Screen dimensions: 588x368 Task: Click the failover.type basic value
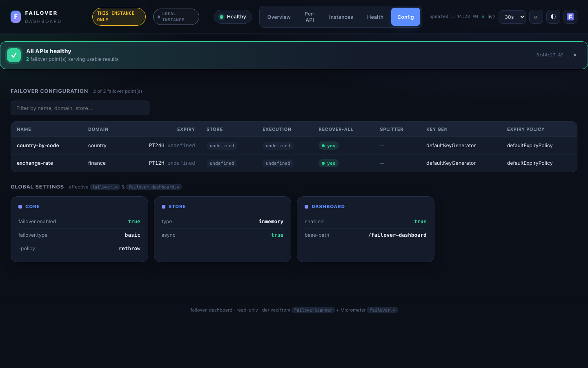pyautogui.click(x=133, y=235)
